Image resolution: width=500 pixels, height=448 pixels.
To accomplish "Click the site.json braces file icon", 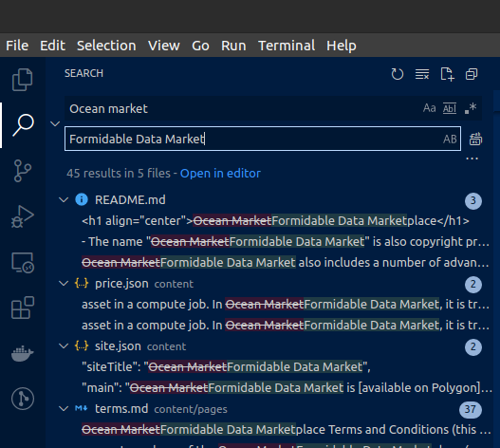I will (82, 345).
